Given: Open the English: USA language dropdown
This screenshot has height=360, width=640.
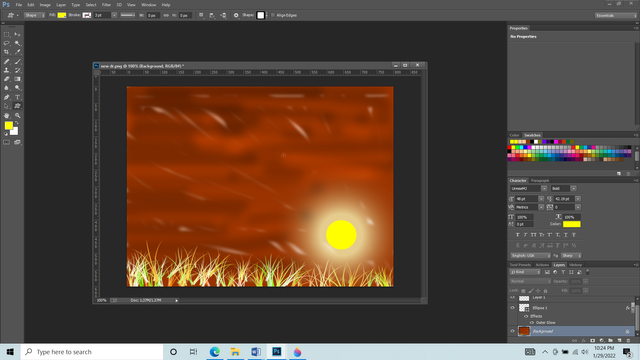Looking at the screenshot, I should click(530, 256).
